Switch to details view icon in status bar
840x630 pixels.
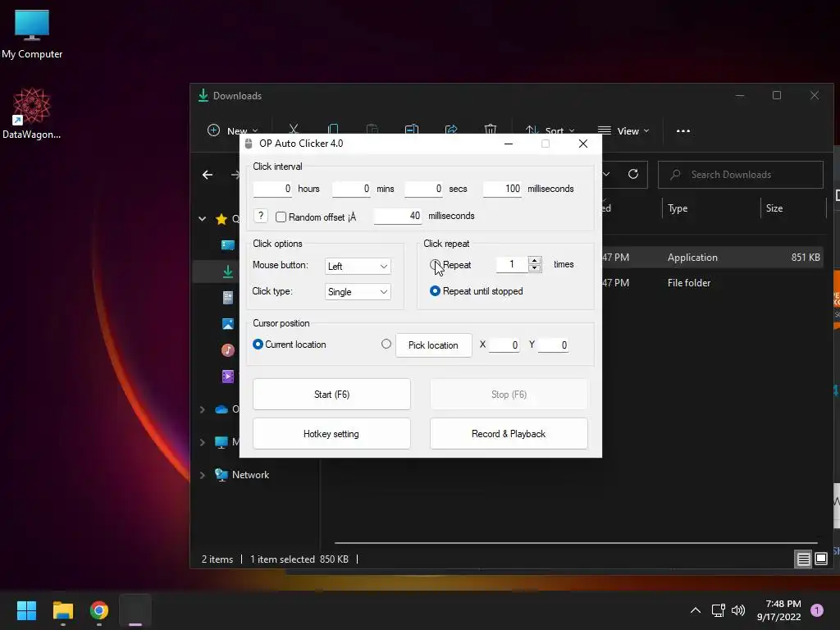(804, 559)
